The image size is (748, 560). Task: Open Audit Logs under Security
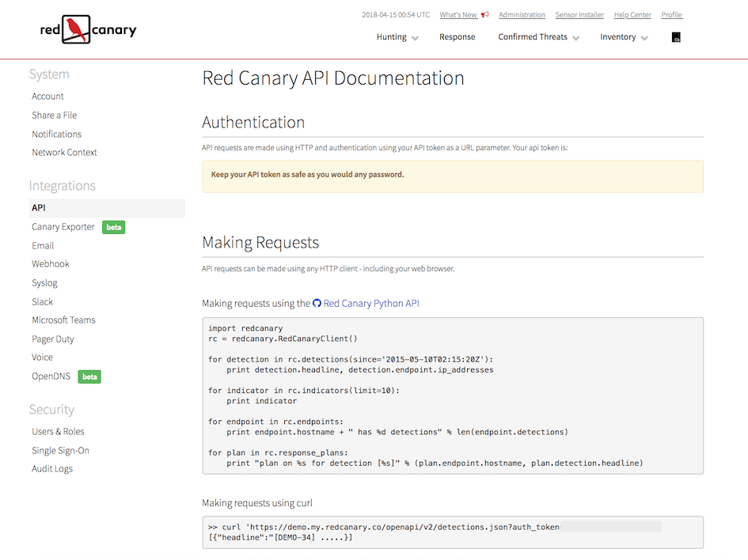[x=52, y=469]
